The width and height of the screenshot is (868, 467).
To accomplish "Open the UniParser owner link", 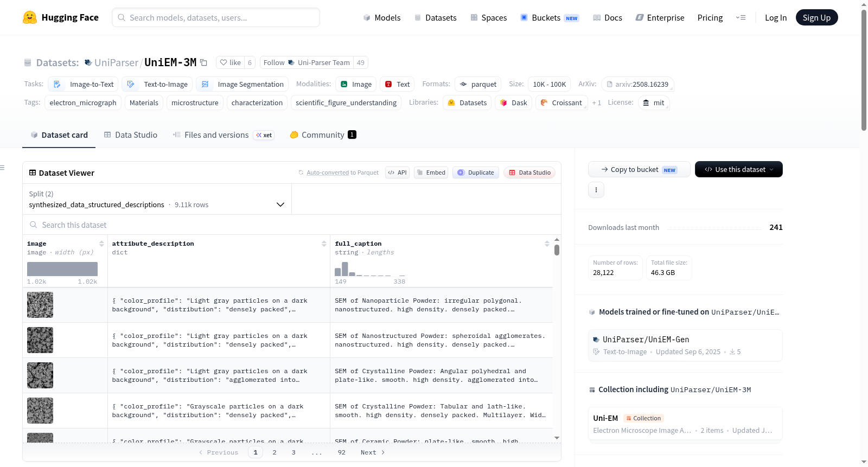I will coord(117,62).
